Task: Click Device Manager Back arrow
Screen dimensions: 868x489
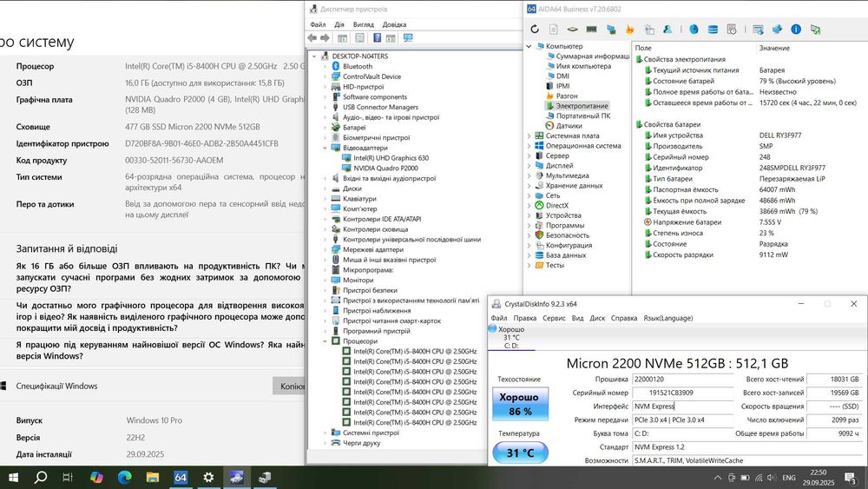Action: (312, 37)
